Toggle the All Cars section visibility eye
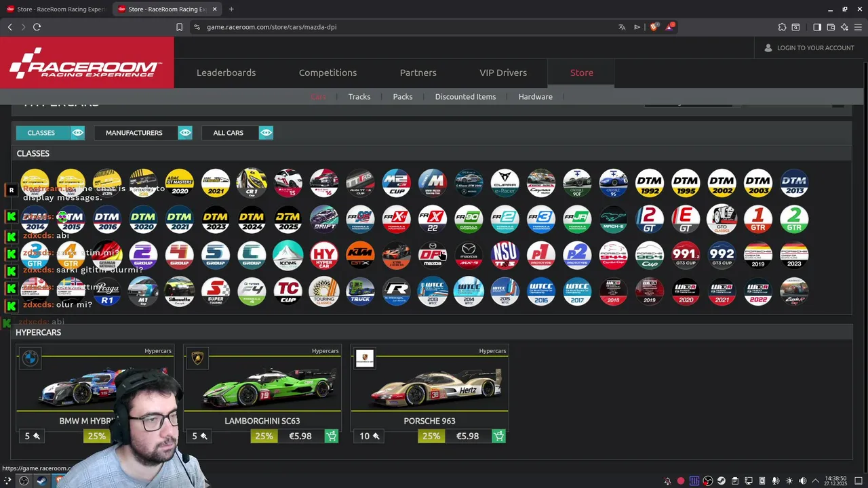 tap(266, 133)
